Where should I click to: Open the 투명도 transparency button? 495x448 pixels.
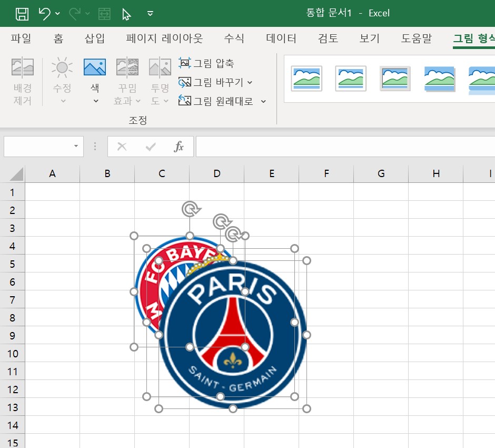(160, 80)
